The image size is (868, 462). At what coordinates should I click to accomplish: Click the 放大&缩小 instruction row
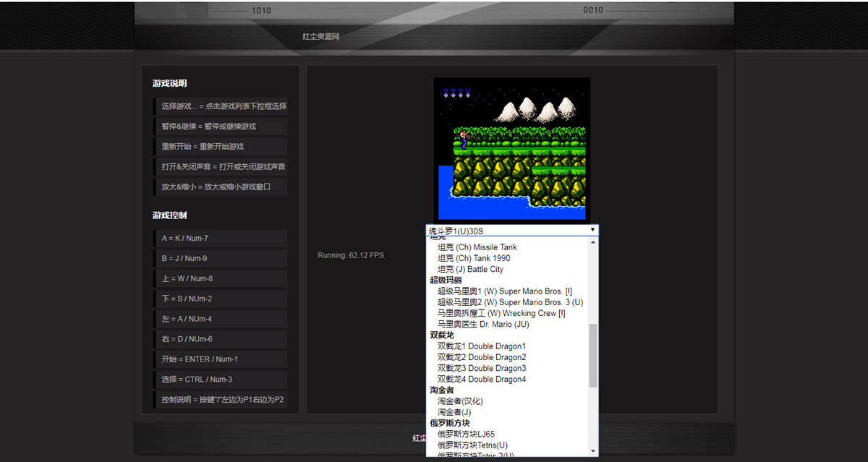[221, 187]
